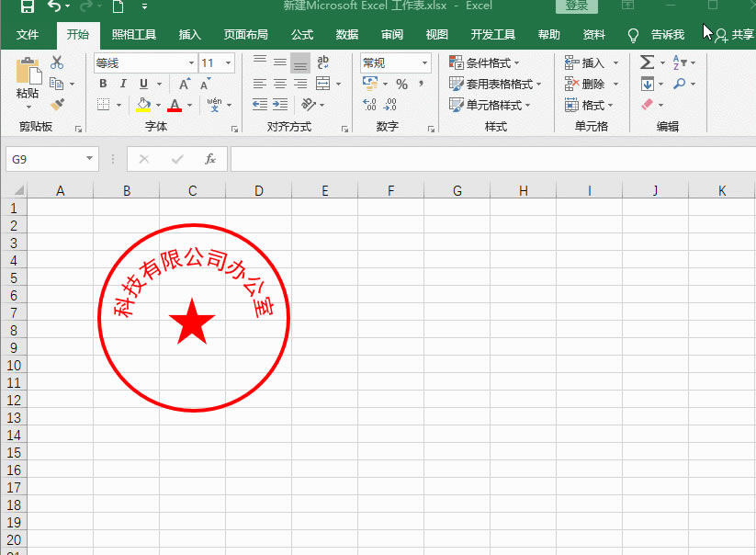Viewport: 756px width, 555px height.
Task: Select the italic formatting icon
Action: pos(123,83)
